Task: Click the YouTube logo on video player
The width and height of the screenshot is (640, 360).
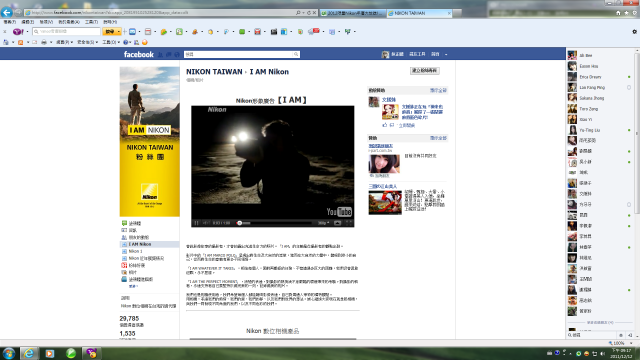Action: point(339,212)
